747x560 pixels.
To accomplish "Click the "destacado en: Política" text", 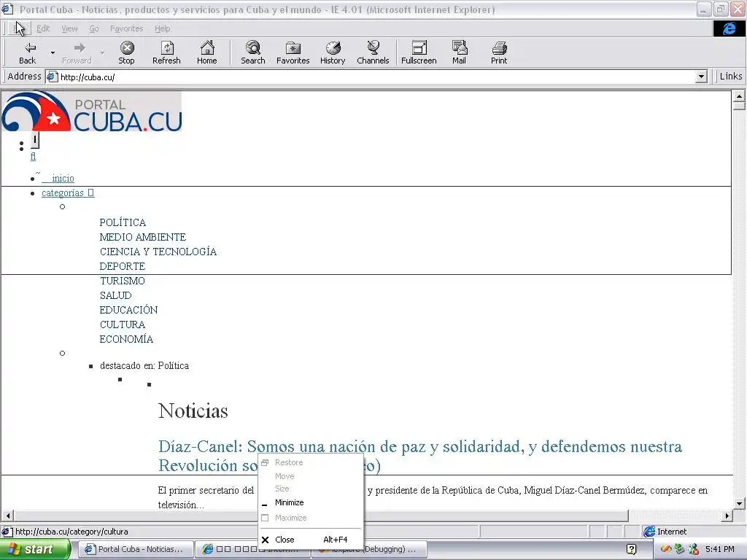I will [x=144, y=366].
